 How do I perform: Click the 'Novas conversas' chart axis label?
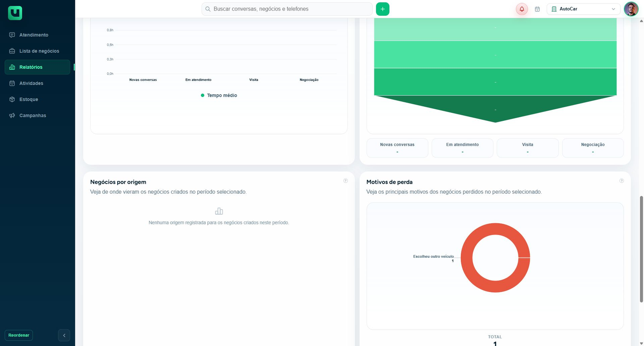143,80
